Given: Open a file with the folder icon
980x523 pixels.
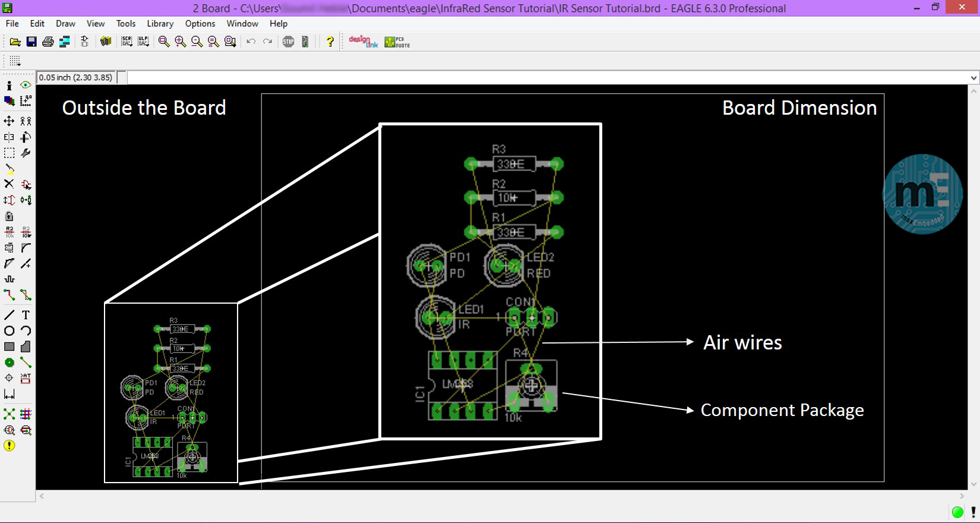Looking at the screenshot, I should [15, 42].
